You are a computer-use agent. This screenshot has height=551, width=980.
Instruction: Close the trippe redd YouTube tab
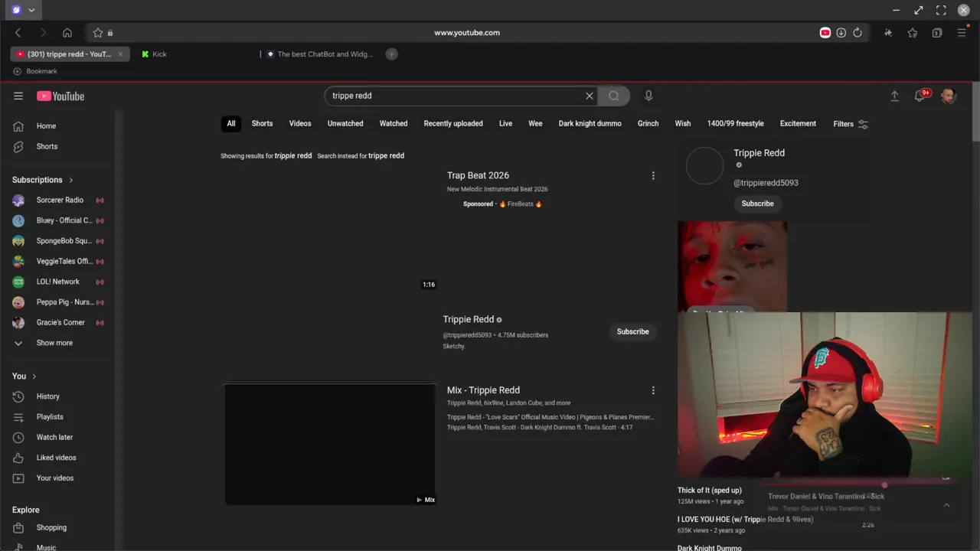pos(120,54)
